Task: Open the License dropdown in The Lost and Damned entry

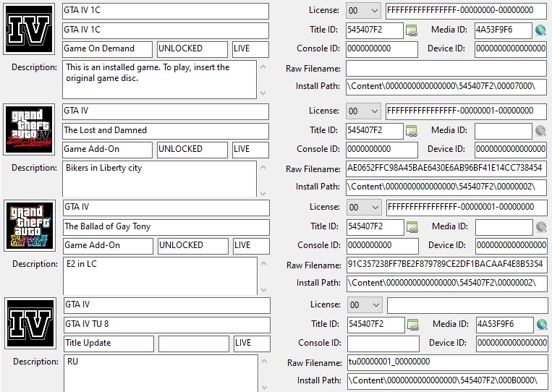Action: coord(363,111)
